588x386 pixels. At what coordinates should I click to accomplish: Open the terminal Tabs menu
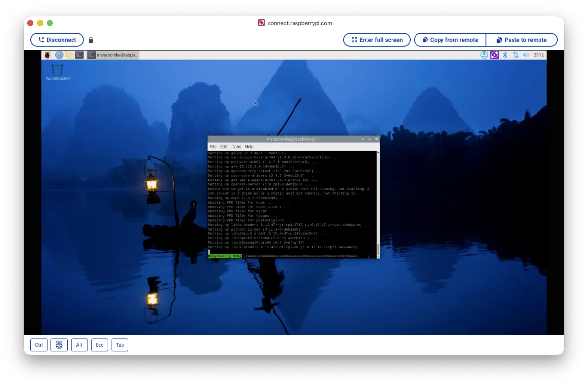click(236, 147)
